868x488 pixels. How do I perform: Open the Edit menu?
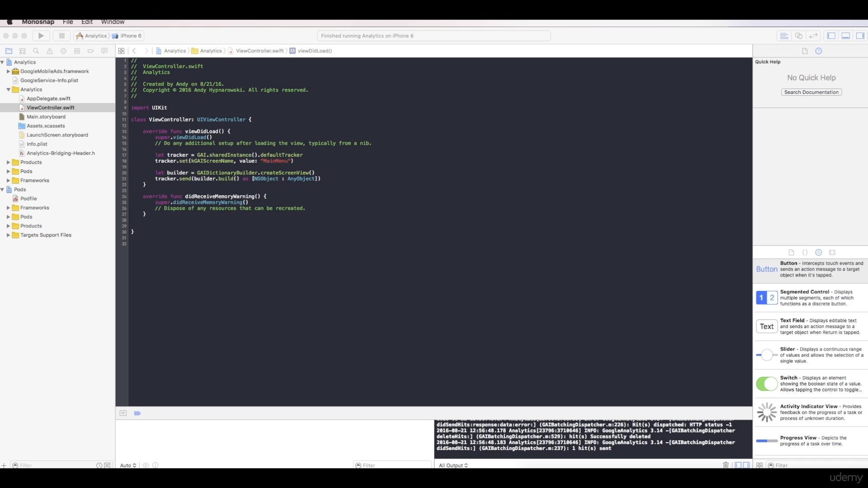(87, 22)
